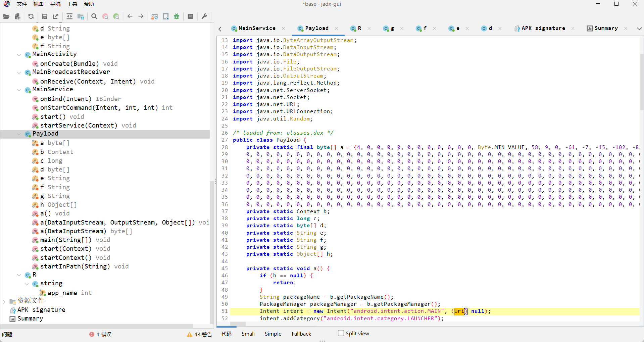Collapse the string subclass node

point(27,284)
